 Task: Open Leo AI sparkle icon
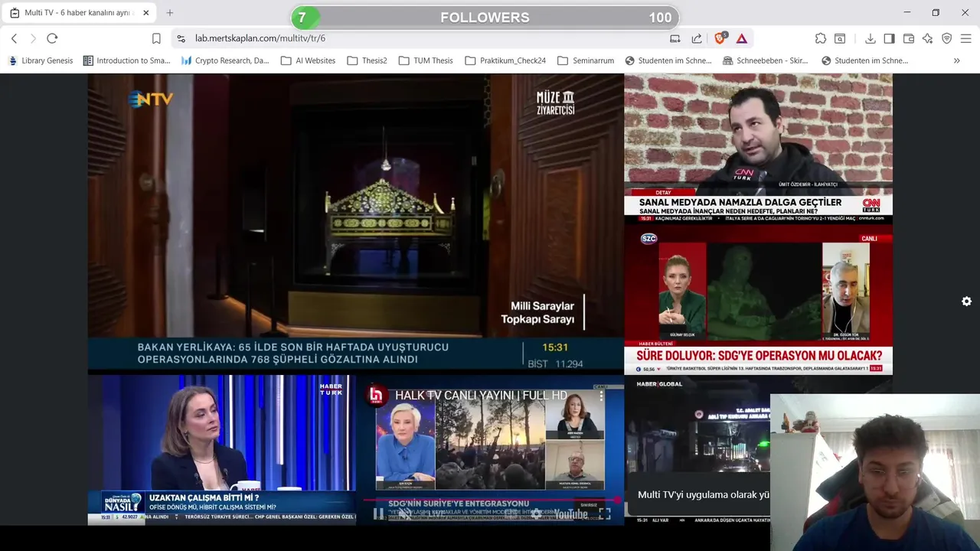coord(928,38)
